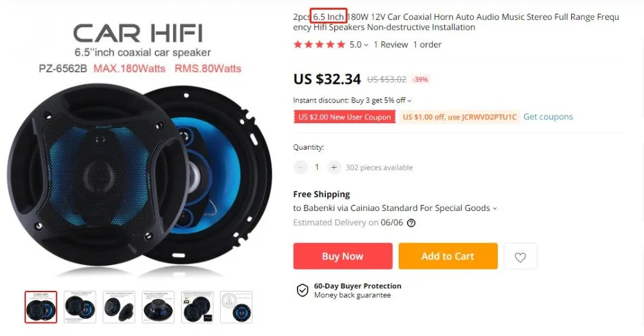Select the third thumbnail showing speaker pair
The height and width of the screenshot is (336, 644).
click(x=119, y=307)
